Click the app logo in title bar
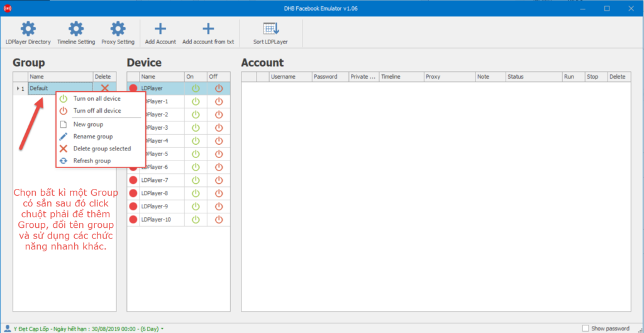The height and width of the screenshot is (333, 644). pyautogui.click(x=7, y=8)
